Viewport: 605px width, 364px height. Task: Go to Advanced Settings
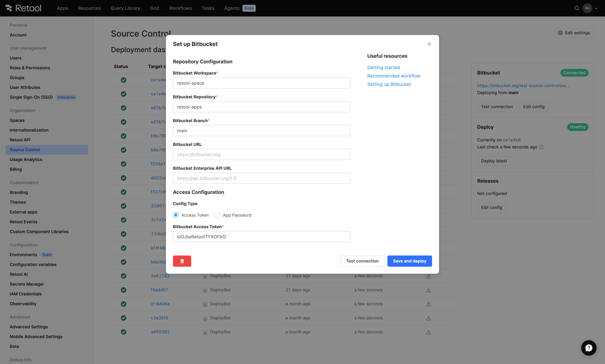(x=29, y=327)
